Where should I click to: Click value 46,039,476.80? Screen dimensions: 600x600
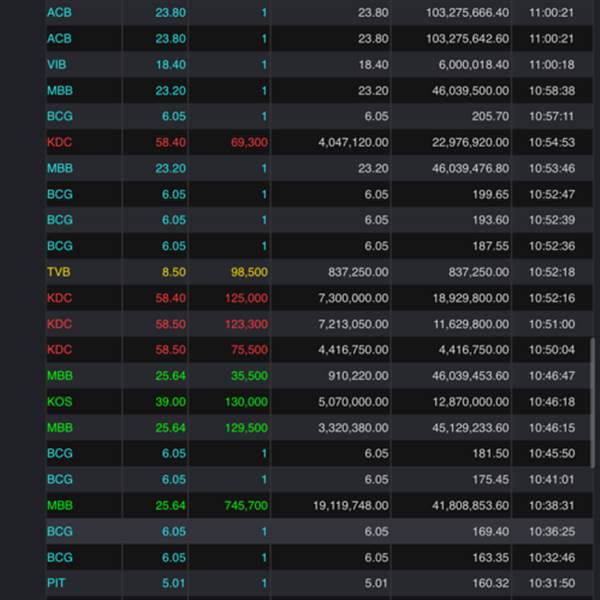pos(470,168)
